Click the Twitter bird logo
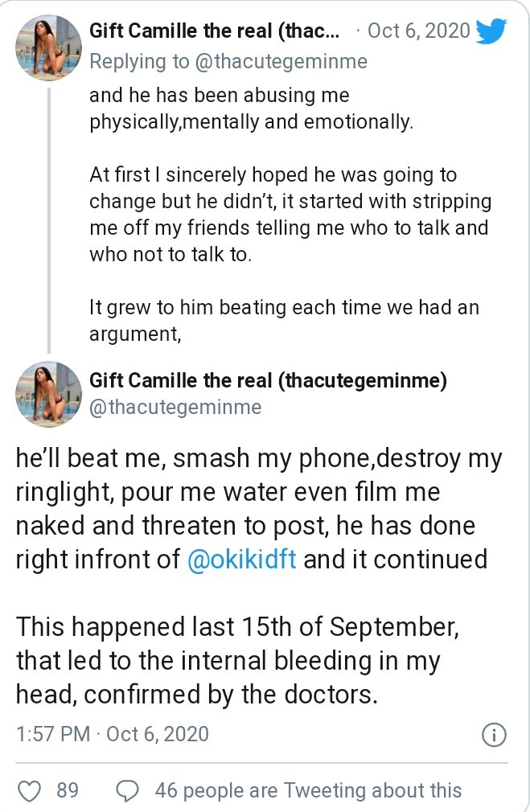Image resolution: width=530 pixels, height=812 pixels. [491, 32]
